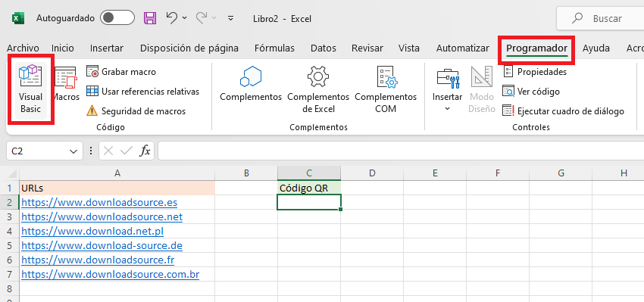Open Complementos de Excel dialog
644x302 pixels.
(318, 89)
